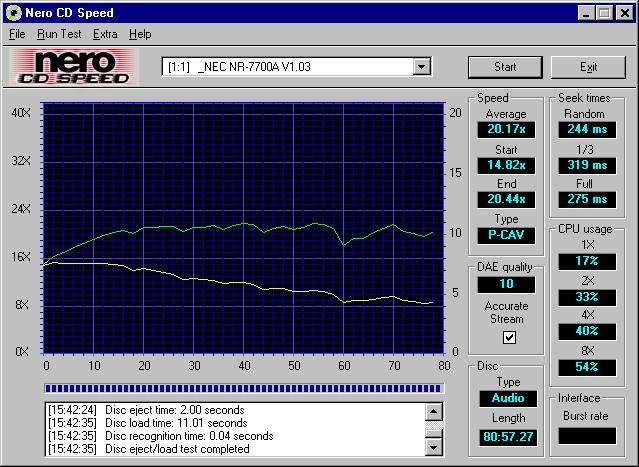
Task: Click the 2X CPU usage value 33%
Action: [x=587, y=297]
